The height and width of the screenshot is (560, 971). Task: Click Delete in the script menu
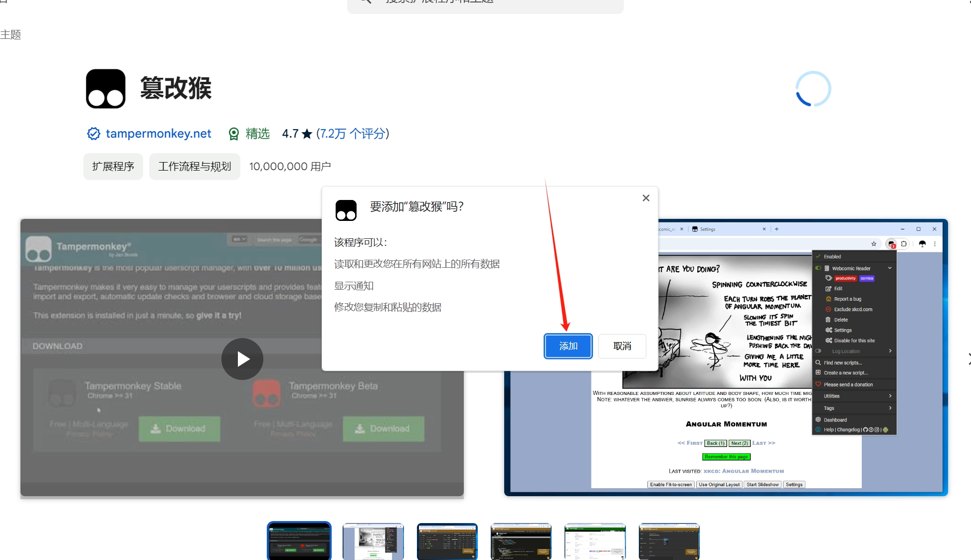coord(841,320)
